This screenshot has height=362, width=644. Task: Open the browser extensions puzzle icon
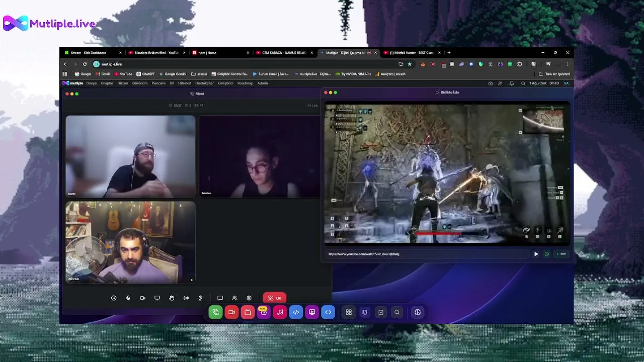[520, 64]
